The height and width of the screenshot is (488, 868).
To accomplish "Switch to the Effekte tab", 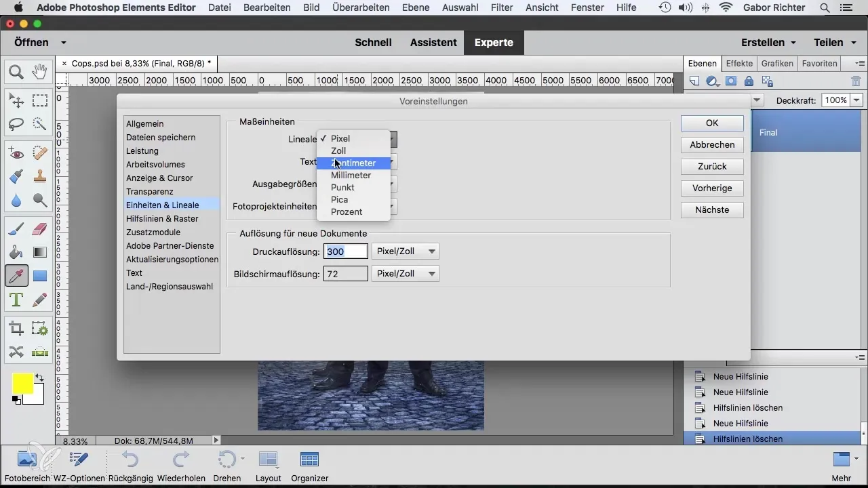I will click(x=739, y=64).
